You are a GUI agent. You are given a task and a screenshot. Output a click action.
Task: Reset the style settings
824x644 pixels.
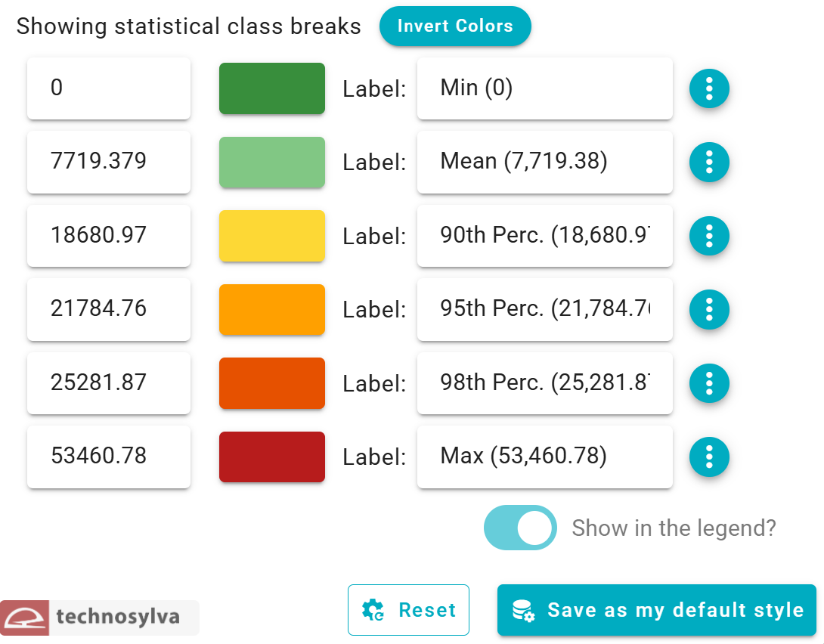click(x=408, y=610)
